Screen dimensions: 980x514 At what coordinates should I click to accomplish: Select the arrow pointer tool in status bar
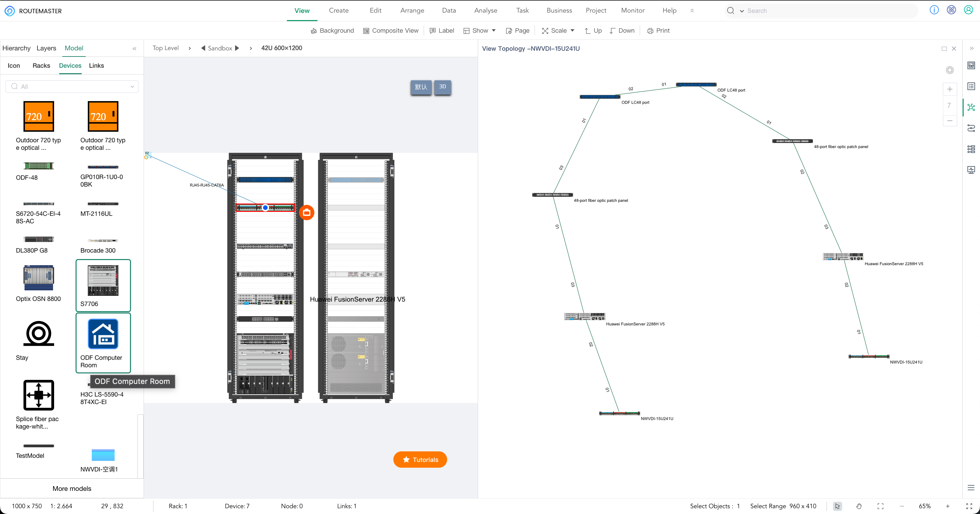837,506
